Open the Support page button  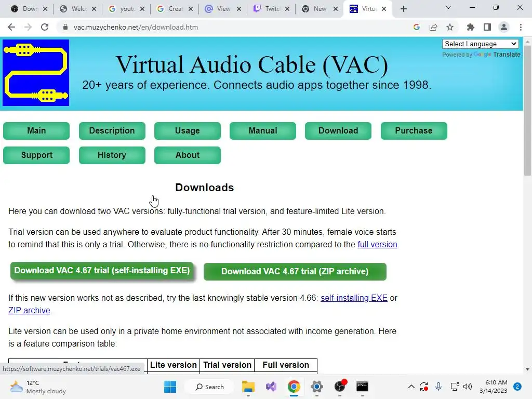36,155
